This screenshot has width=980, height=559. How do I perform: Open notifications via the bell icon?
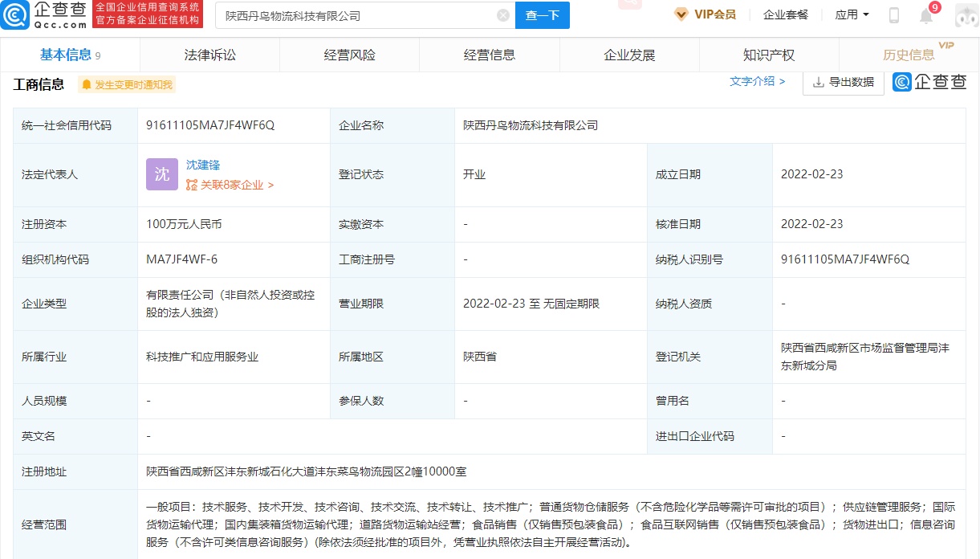(x=925, y=15)
